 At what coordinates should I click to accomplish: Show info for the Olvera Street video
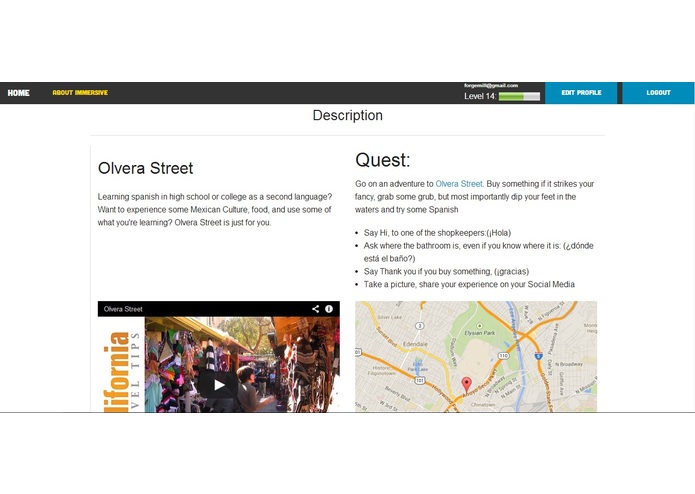pyautogui.click(x=329, y=309)
